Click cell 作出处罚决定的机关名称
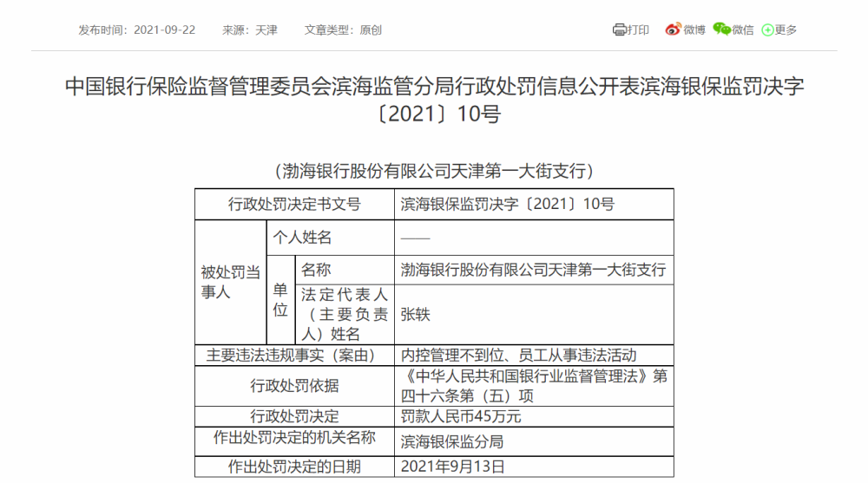868x483 pixels. 294,441
